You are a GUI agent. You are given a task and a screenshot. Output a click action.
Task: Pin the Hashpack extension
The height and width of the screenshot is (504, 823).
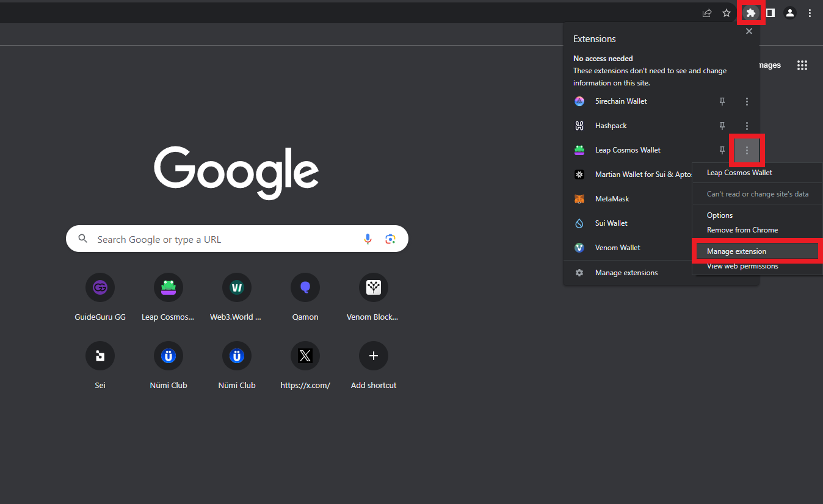click(x=722, y=126)
